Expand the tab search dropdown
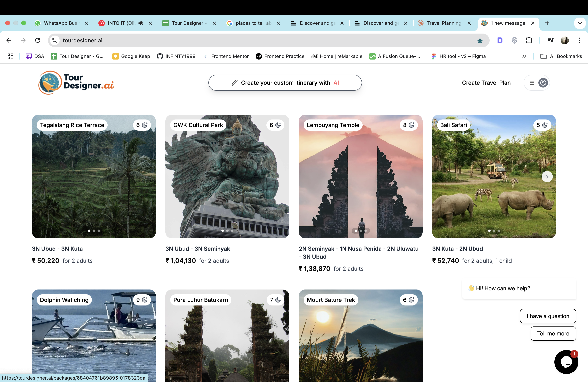The height and width of the screenshot is (382, 588). coord(580,23)
